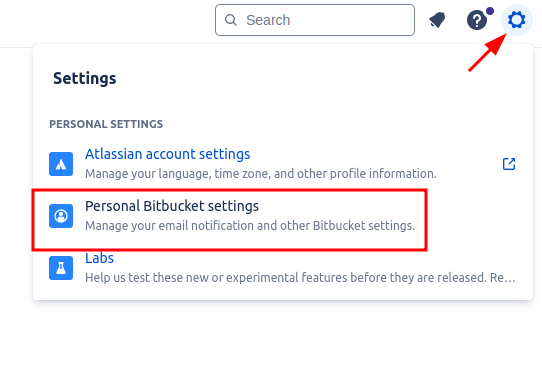Click the red arrow pointing to gear
Screen dimensions: 542x387
click(x=487, y=53)
